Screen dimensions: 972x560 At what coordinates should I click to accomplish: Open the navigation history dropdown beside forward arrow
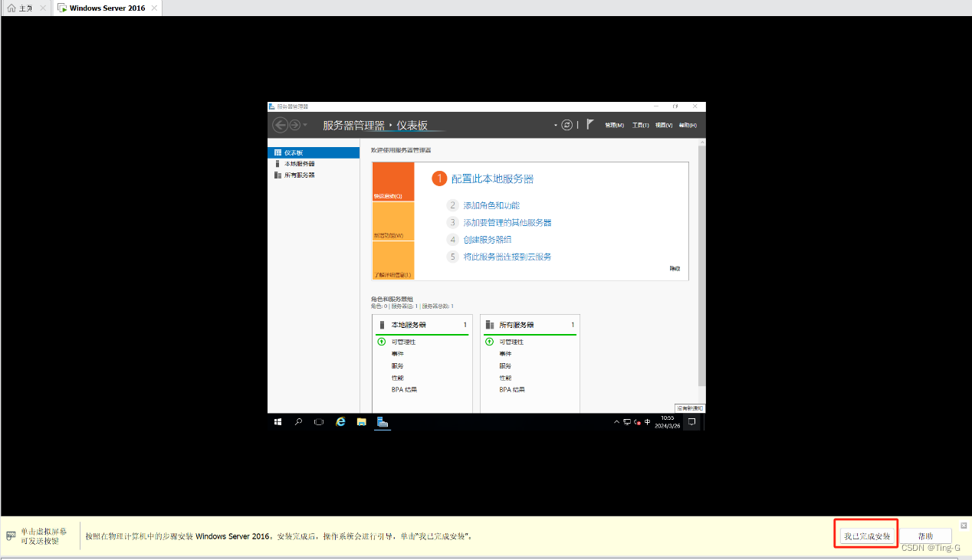point(305,125)
